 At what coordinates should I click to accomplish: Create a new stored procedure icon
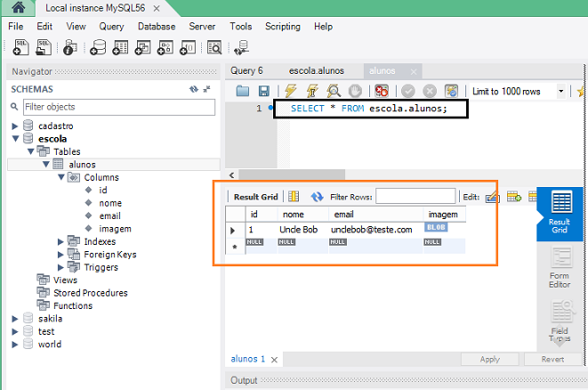tap(165, 48)
